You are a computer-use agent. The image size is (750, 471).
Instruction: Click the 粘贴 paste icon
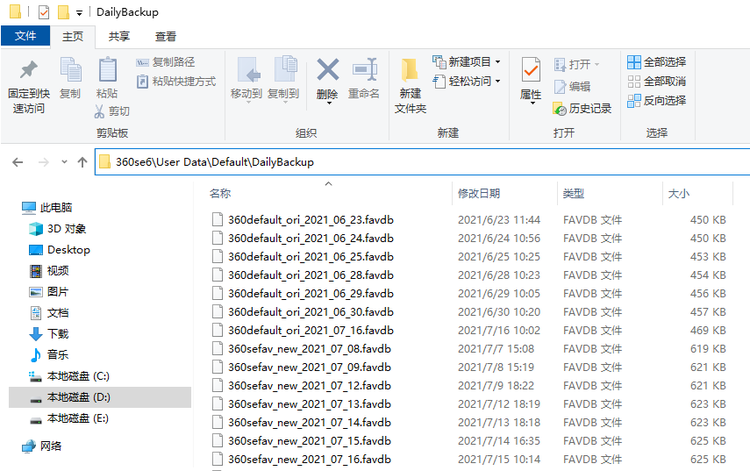click(x=106, y=72)
